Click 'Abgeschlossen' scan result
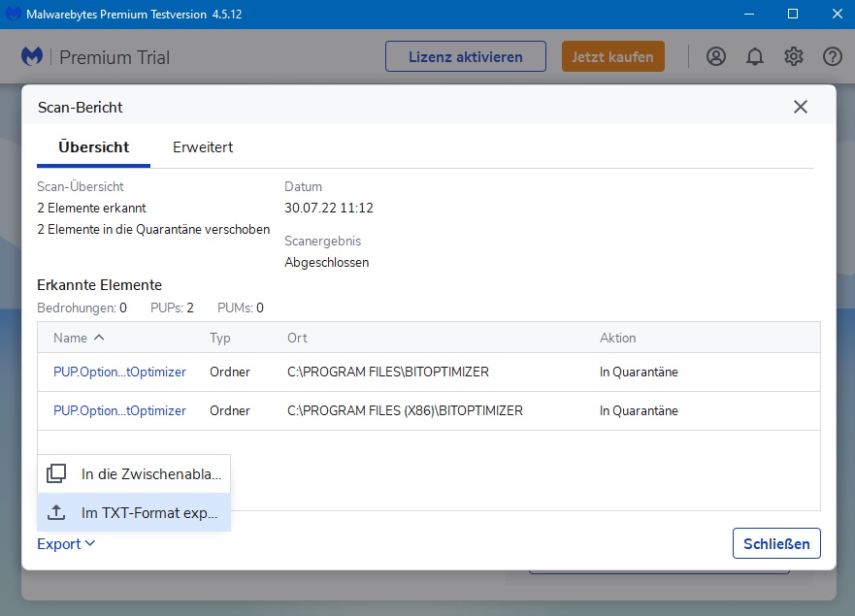Viewport: 855px width, 616px height. point(327,262)
